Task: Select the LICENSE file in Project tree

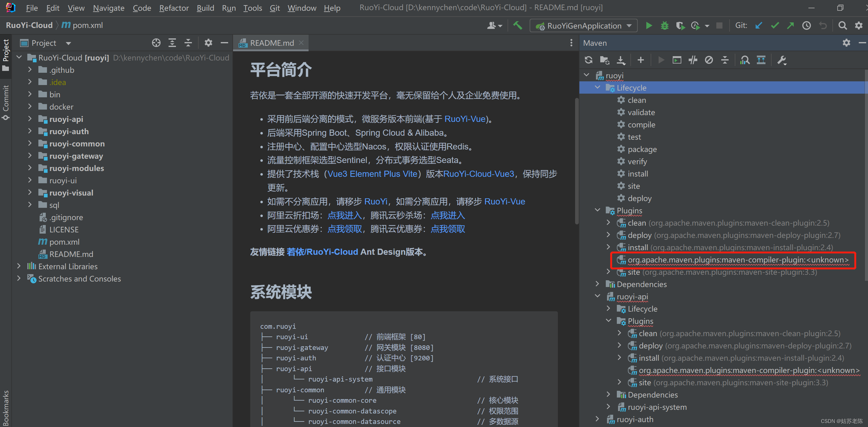Action: coord(64,230)
